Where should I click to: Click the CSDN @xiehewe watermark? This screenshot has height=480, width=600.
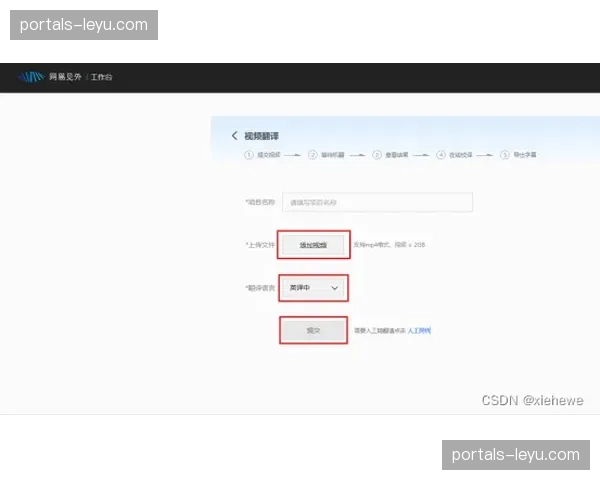click(531, 399)
